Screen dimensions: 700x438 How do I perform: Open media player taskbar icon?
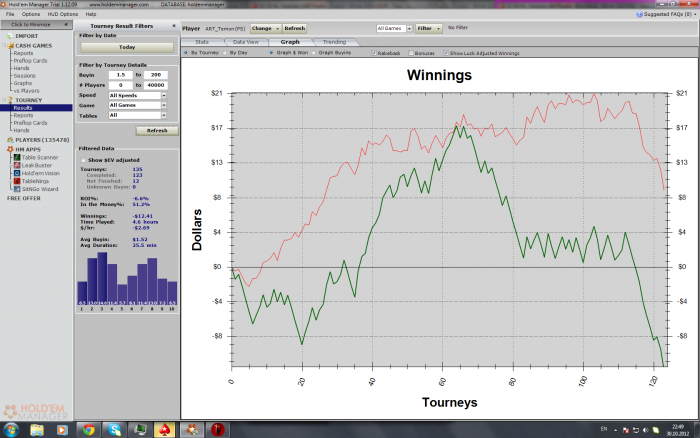pyautogui.click(x=62, y=430)
